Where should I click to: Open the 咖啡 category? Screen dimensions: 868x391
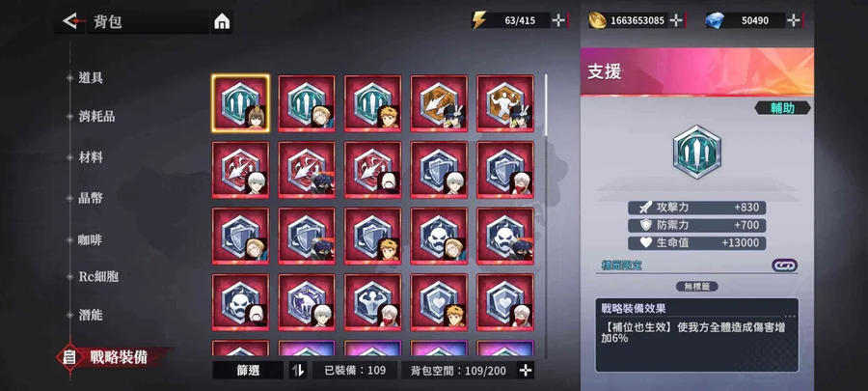[x=91, y=240]
